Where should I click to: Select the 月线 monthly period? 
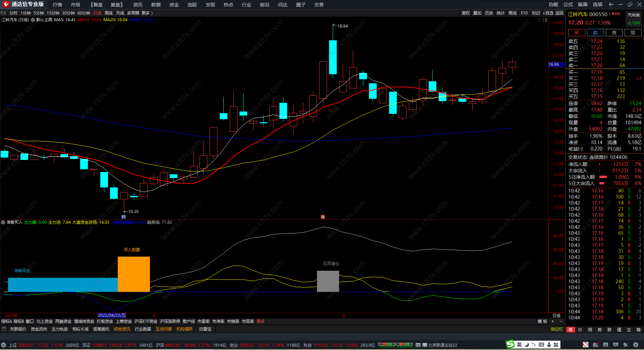(x=120, y=13)
